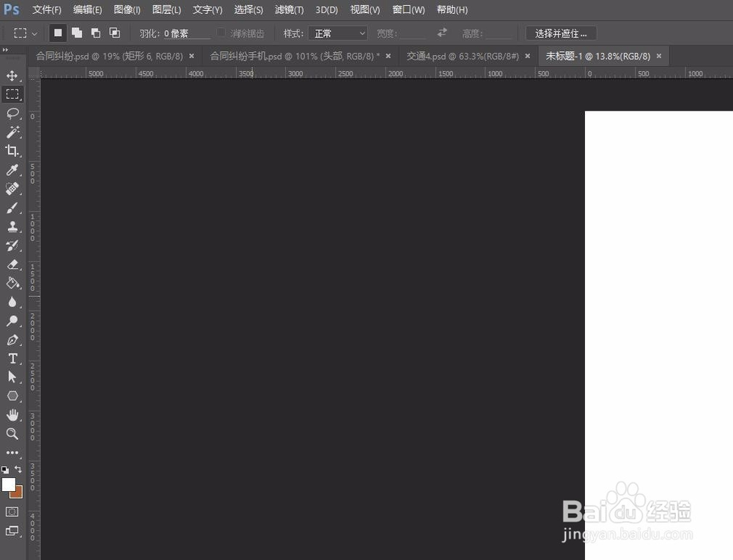Switch to 合同纠纷手机.psd document tab
733x560 pixels.
(x=295, y=56)
